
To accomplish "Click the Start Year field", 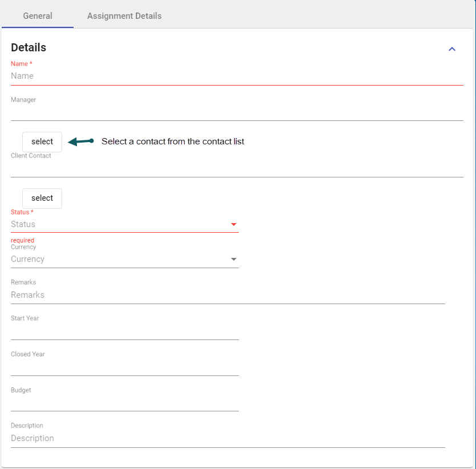I will click(124, 331).
